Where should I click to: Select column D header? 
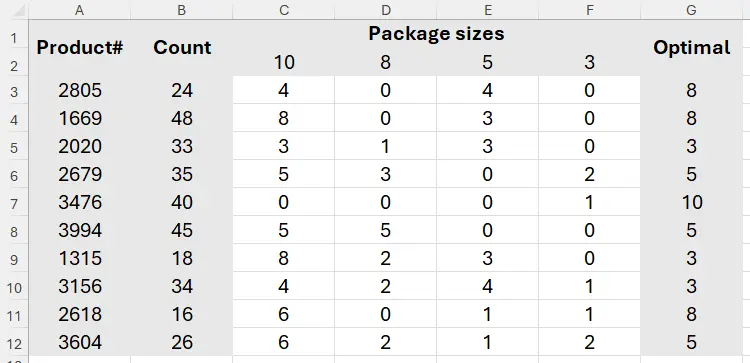click(x=386, y=10)
